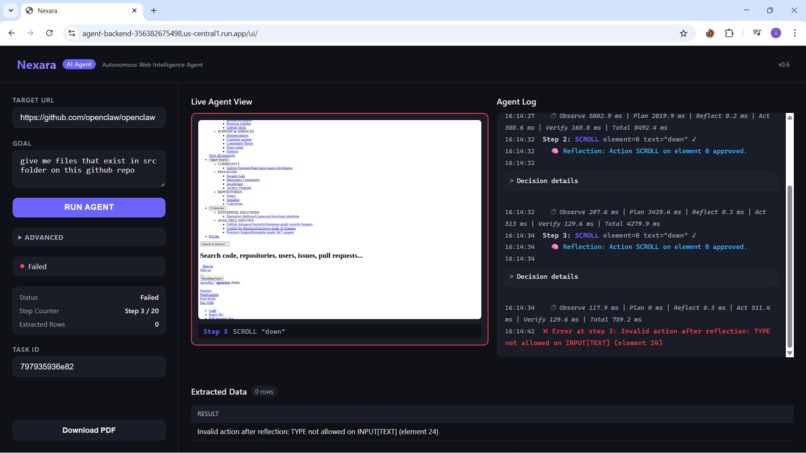
Task: Open the media control toolbar icon
Action: pos(757,33)
